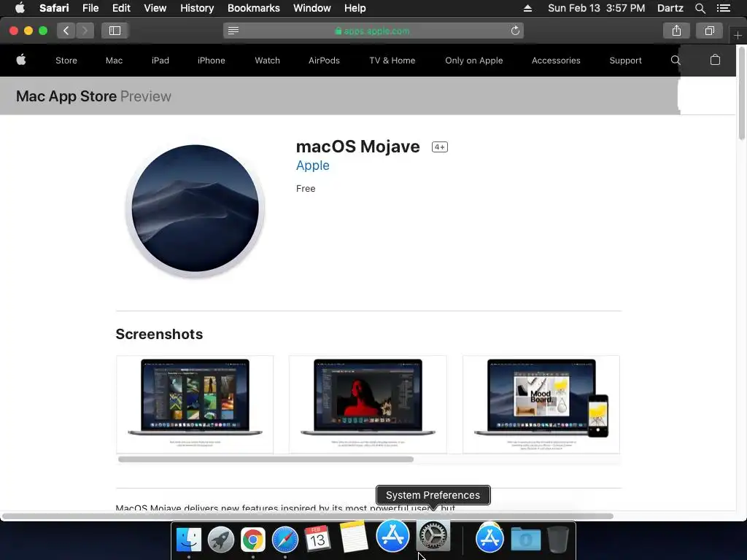The width and height of the screenshot is (747, 560).
Task: Show all tabs overview button
Action: (x=709, y=31)
